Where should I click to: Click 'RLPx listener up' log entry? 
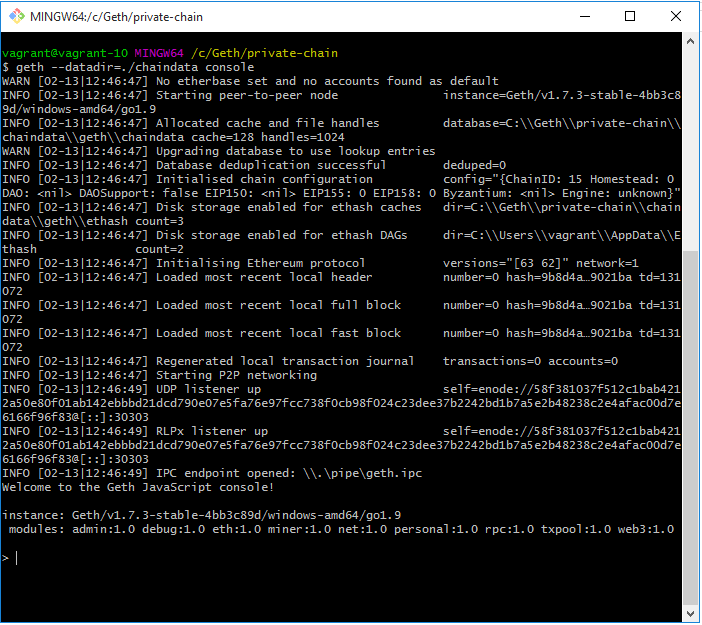(x=212, y=432)
